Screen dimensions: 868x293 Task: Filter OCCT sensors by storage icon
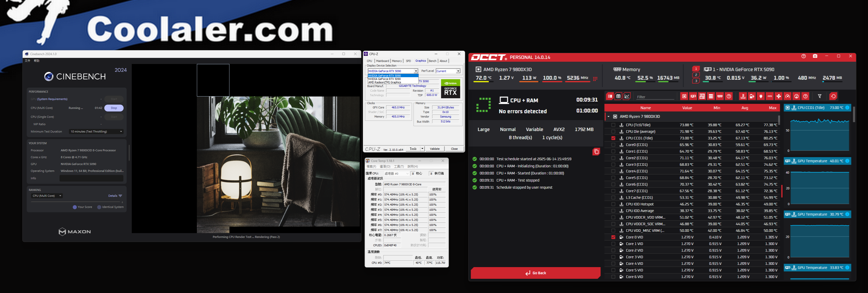tap(711, 96)
